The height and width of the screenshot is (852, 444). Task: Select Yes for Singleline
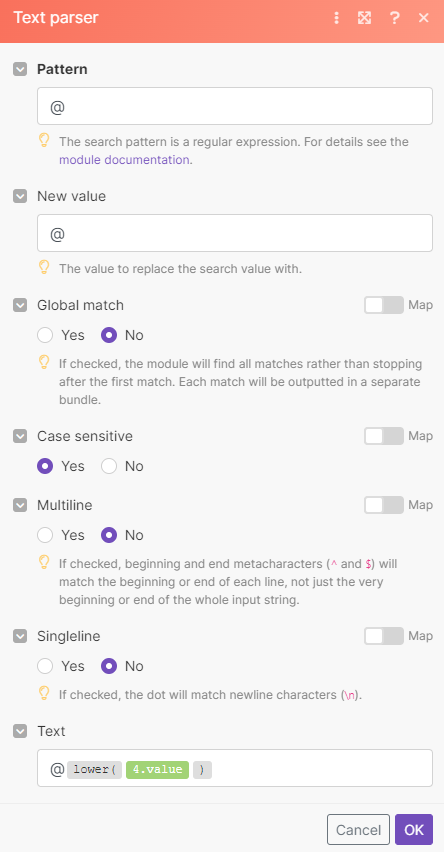[x=45, y=666]
